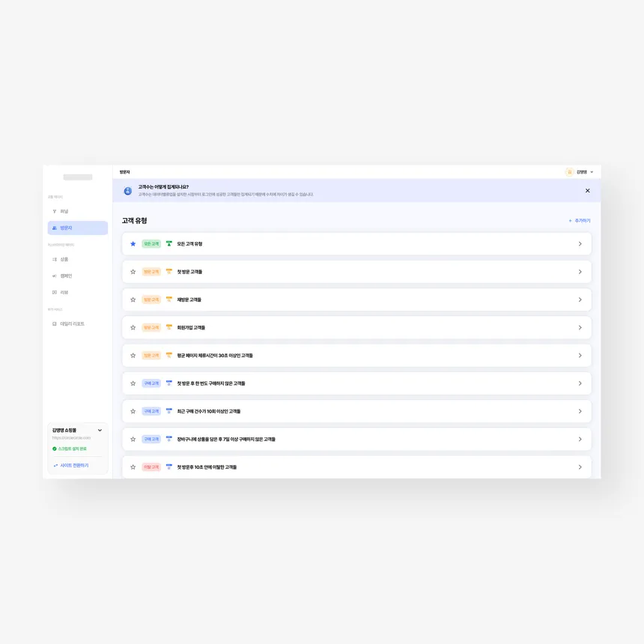Star the 10회 이상인 고객들 row
This screenshot has width=644, height=644.
click(133, 412)
